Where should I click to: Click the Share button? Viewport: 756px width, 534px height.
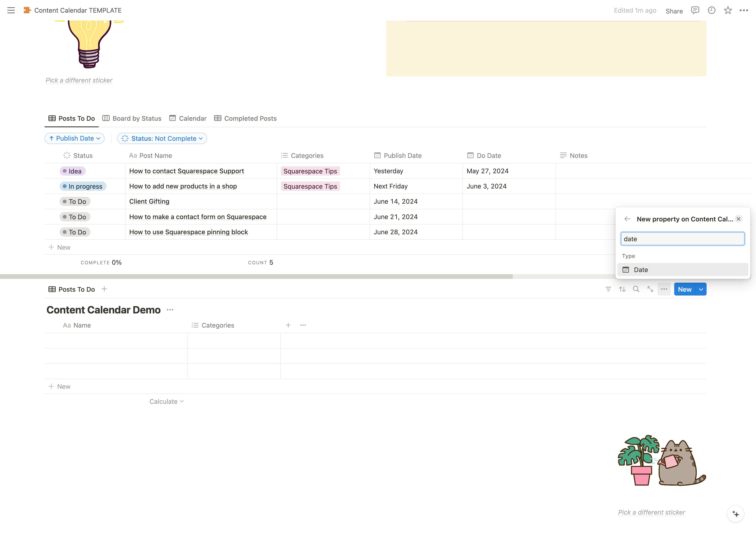pos(674,11)
